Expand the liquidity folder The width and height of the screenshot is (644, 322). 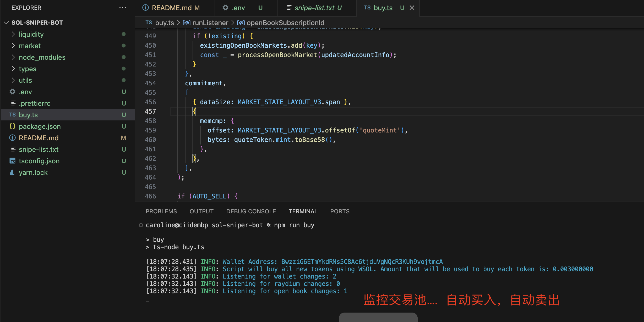click(13, 34)
